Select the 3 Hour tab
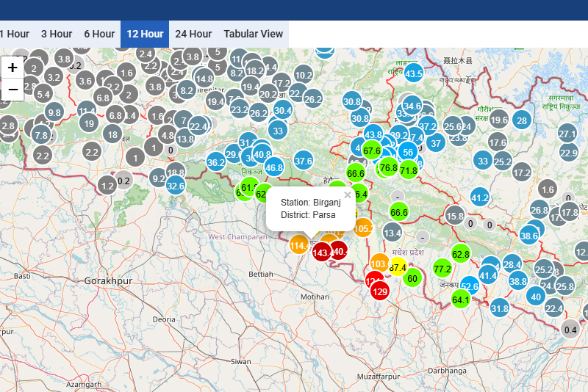Image resolution: width=588 pixels, height=392 pixels. (57, 34)
